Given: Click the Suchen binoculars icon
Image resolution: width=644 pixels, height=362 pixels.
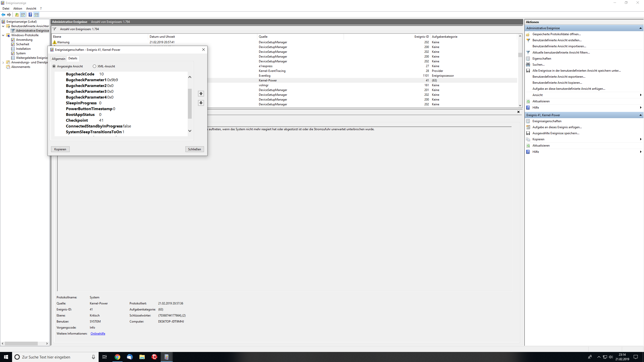Looking at the screenshot, I should tap(528, 65).
